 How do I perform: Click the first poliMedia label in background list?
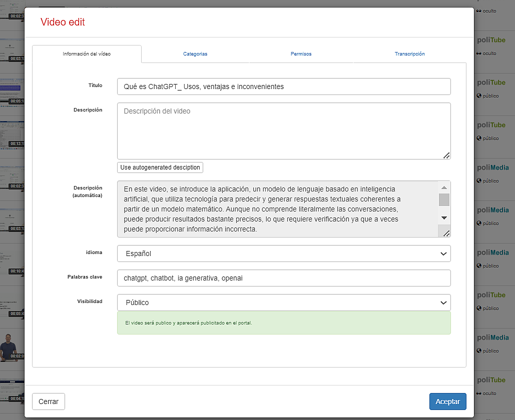point(492,167)
